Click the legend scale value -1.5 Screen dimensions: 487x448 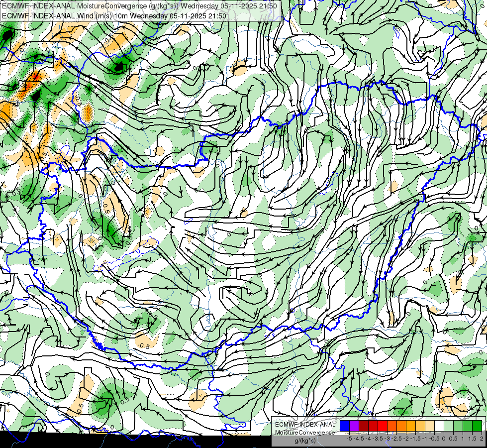pos(416,439)
